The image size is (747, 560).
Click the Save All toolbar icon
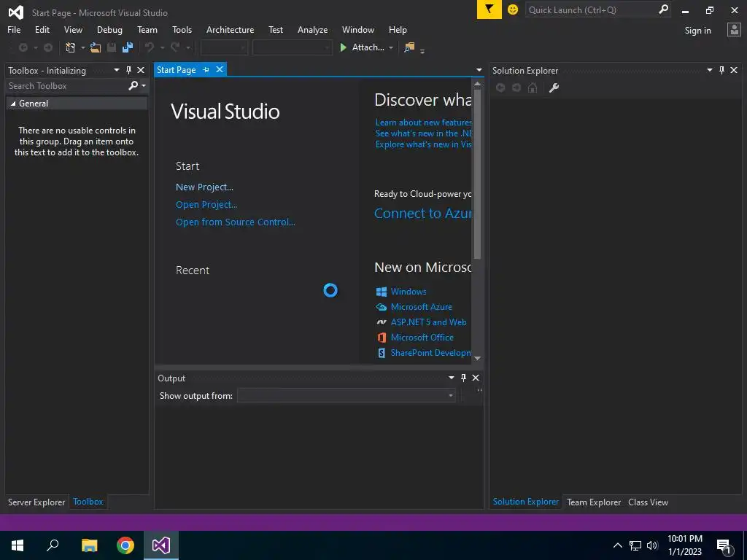pyautogui.click(x=128, y=47)
